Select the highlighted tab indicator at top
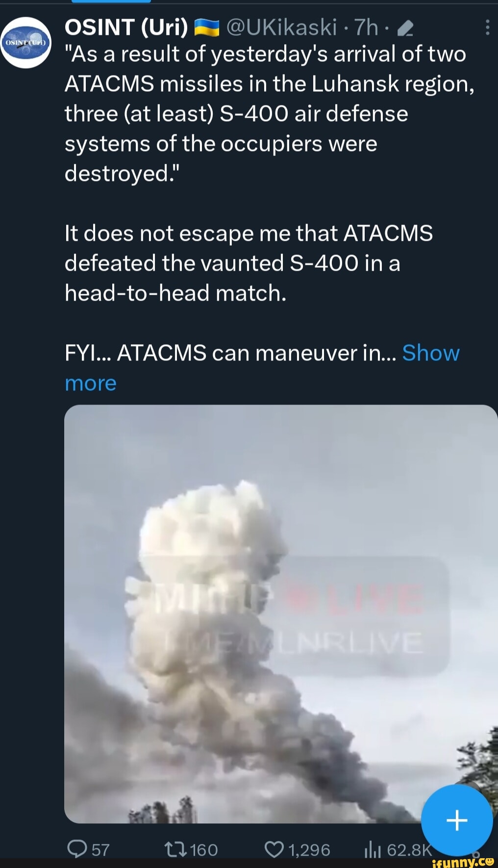 click(x=111, y=1)
